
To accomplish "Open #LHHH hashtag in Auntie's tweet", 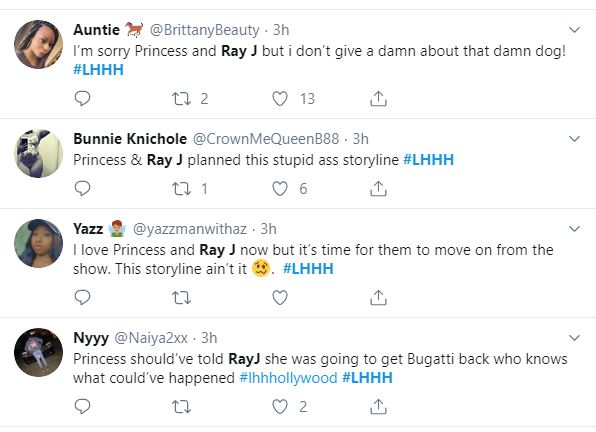I will [98, 70].
